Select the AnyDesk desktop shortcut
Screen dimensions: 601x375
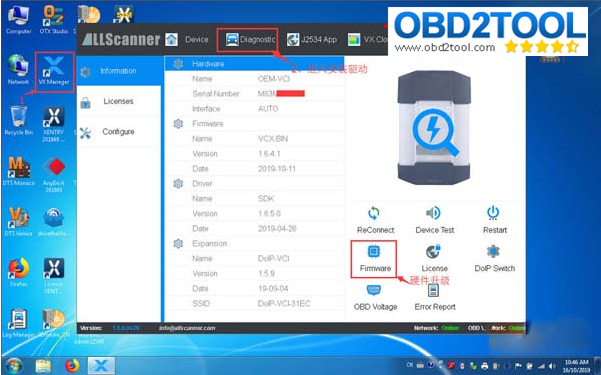pos(54,174)
